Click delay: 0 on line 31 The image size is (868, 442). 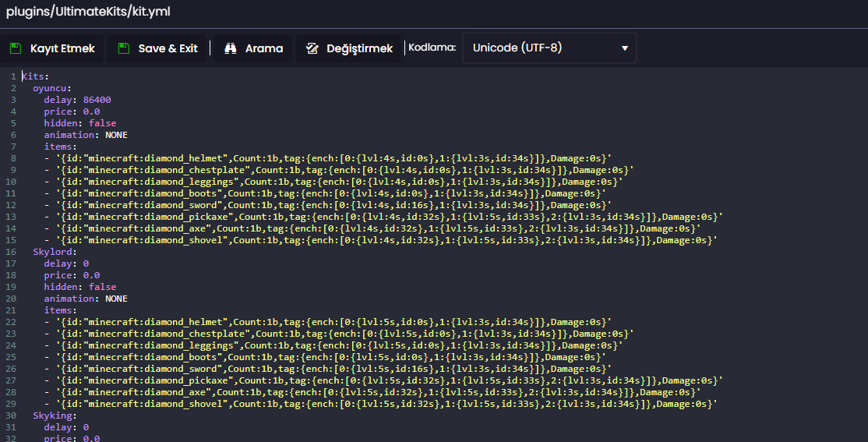(x=66, y=427)
